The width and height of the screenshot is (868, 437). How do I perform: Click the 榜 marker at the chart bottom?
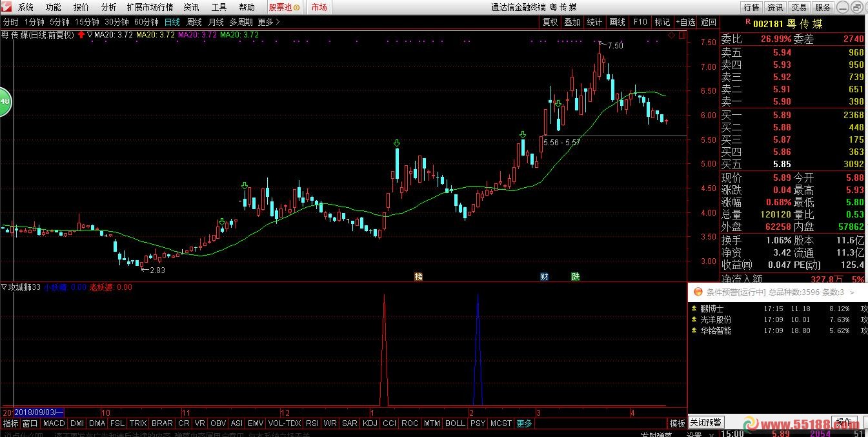pyautogui.click(x=419, y=276)
